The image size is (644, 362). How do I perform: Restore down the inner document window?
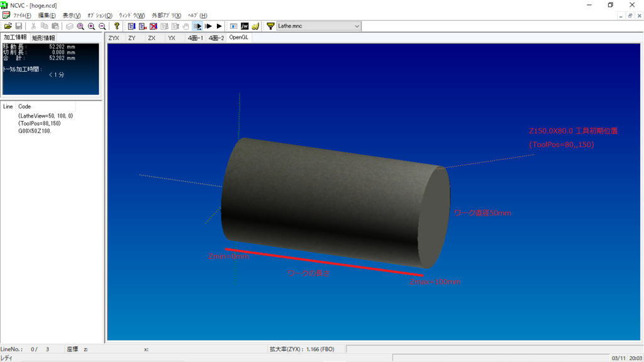[x=630, y=16]
